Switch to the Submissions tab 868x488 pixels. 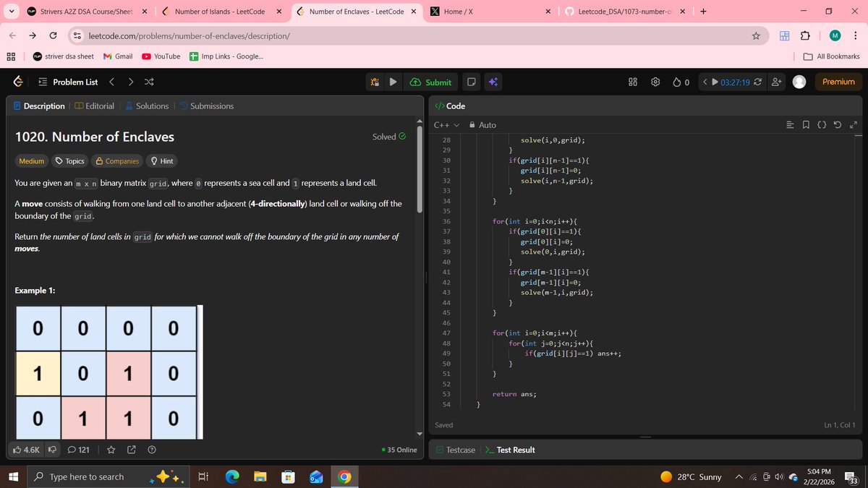[x=206, y=106]
